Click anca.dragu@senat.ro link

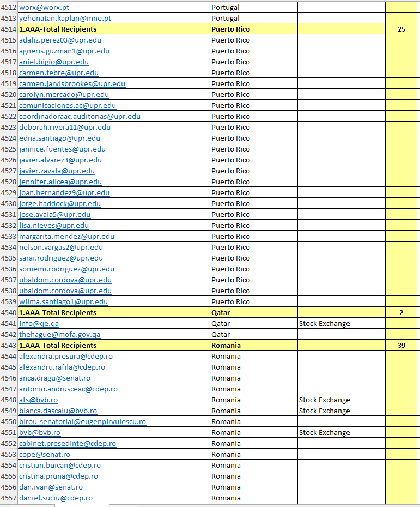click(54, 378)
